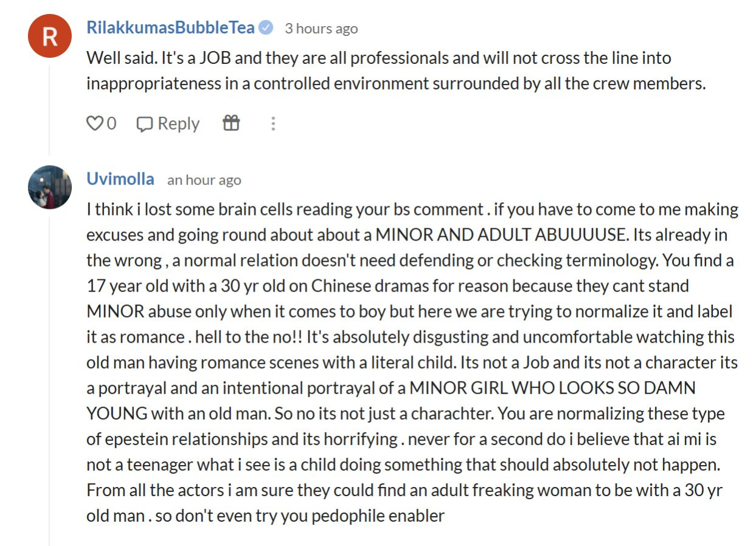The image size is (756, 546).
Task: Open Uvimolla's round profile picture
Action: [50, 187]
